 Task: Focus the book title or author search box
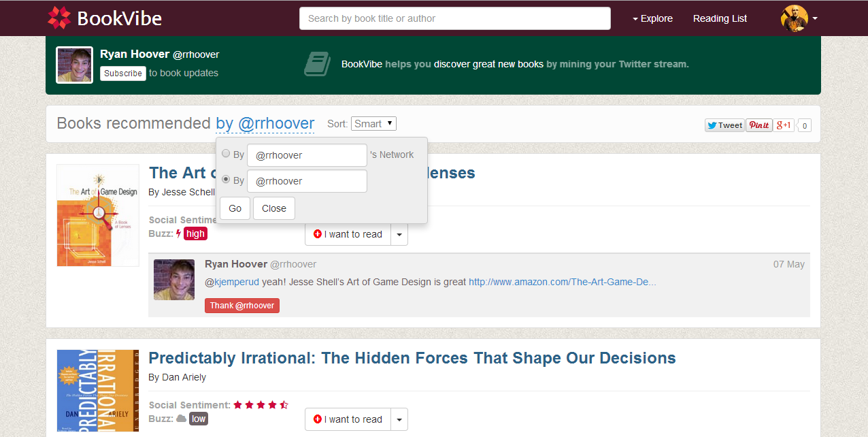[455, 18]
